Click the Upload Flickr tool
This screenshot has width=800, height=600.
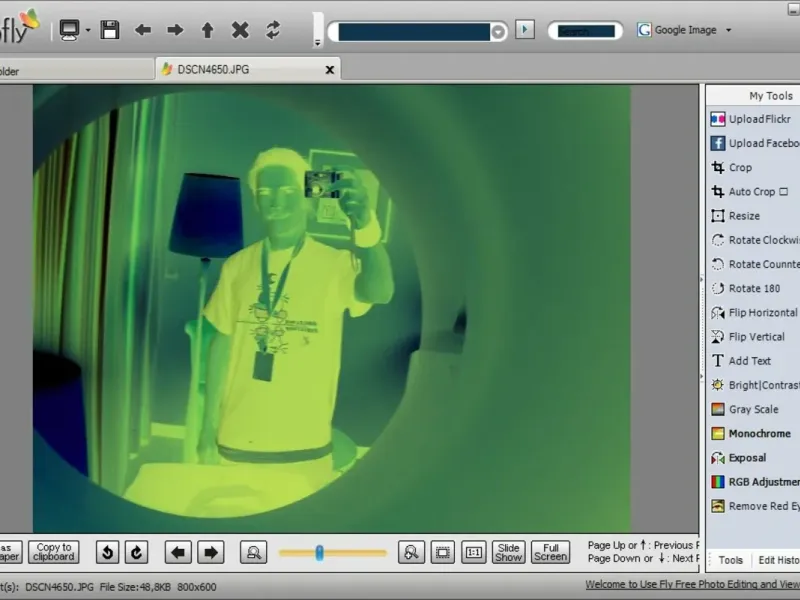(758, 119)
